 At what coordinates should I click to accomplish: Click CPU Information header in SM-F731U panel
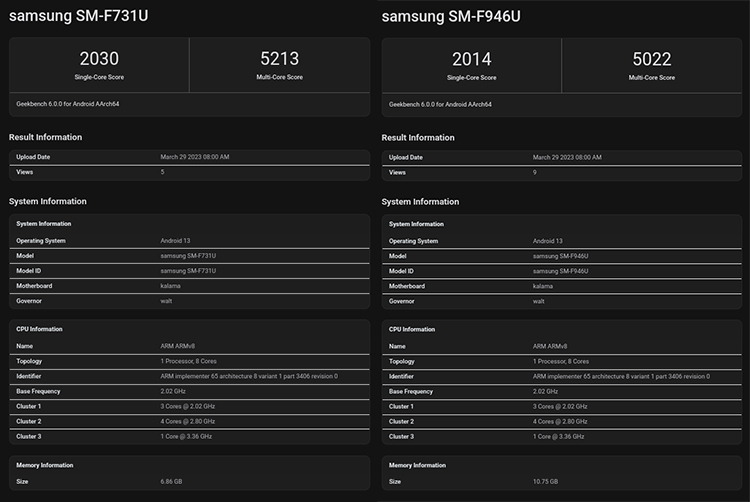pos(39,329)
